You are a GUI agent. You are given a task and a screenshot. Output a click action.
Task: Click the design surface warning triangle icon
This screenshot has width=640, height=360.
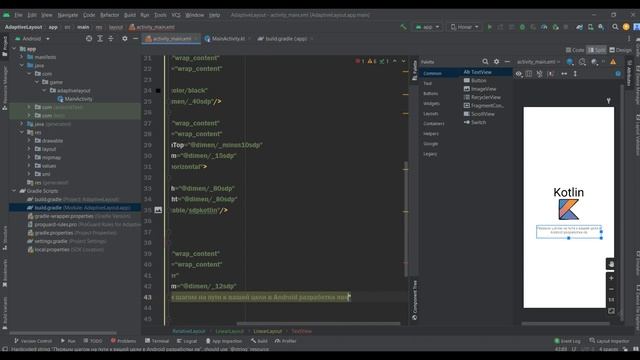coord(613,62)
